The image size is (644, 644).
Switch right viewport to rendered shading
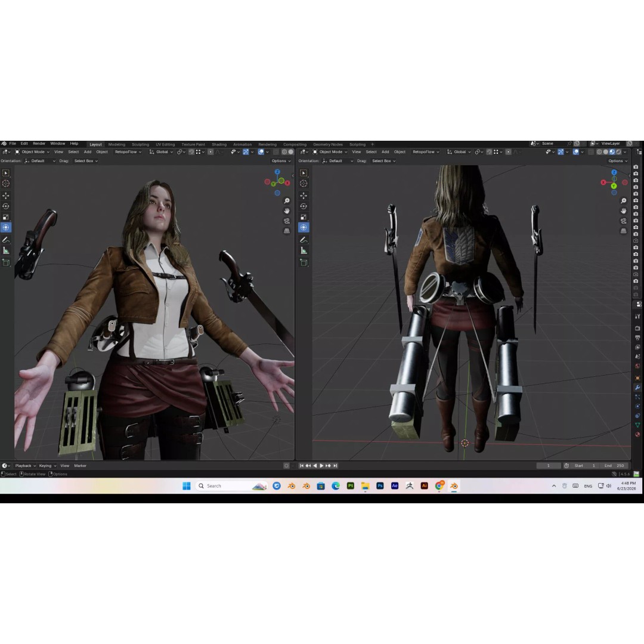[618, 152]
